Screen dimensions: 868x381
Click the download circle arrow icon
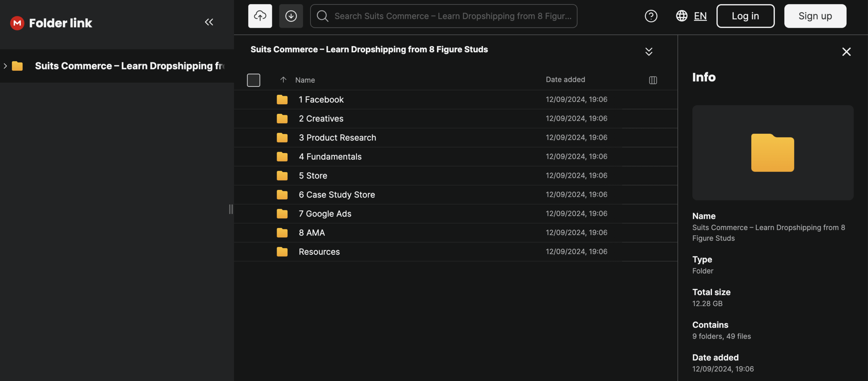coord(291,16)
